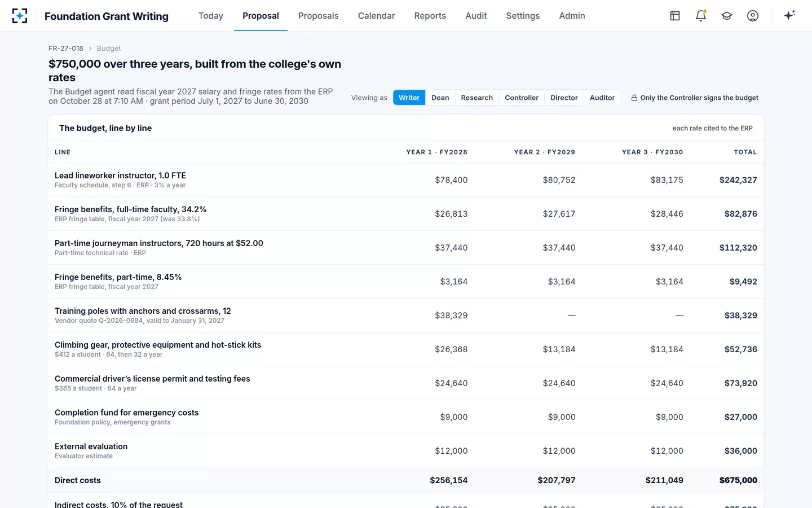Open the Proposals tab
Viewport: 812px width, 508px height.
pos(319,16)
